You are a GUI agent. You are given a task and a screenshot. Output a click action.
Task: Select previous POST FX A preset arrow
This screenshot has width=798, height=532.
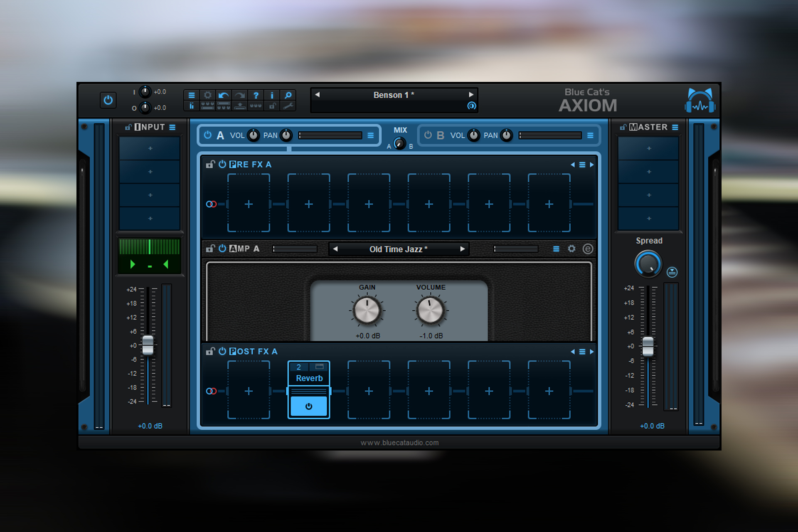[x=573, y=352]
